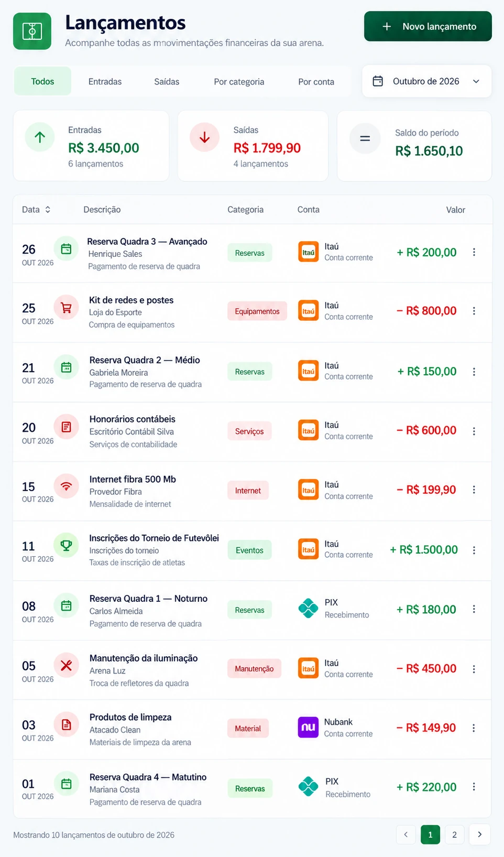The width and height of the screenshot is (504, 857).
Task: Click the Saídas total R$ 1.799,90
Action: pyautogui.click(x=267, y=148)
